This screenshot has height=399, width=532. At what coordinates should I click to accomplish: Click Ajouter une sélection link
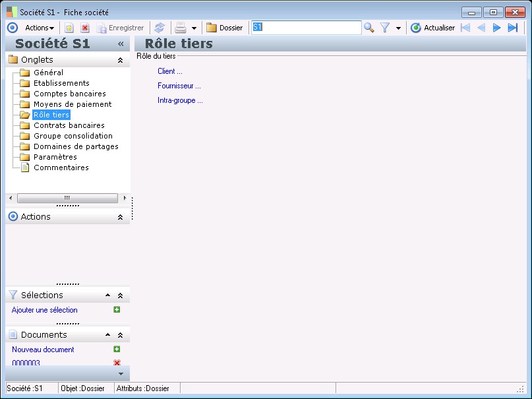click(x=44, y=310)
